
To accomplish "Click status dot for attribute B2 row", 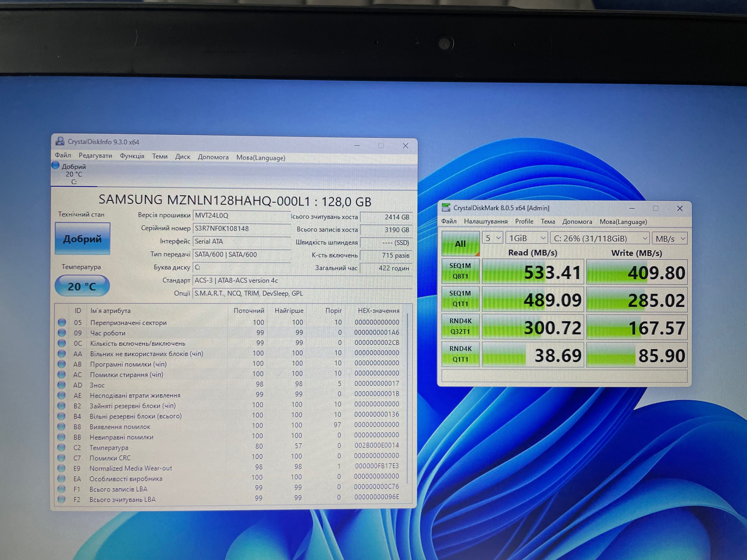I will tap(62, 405).
